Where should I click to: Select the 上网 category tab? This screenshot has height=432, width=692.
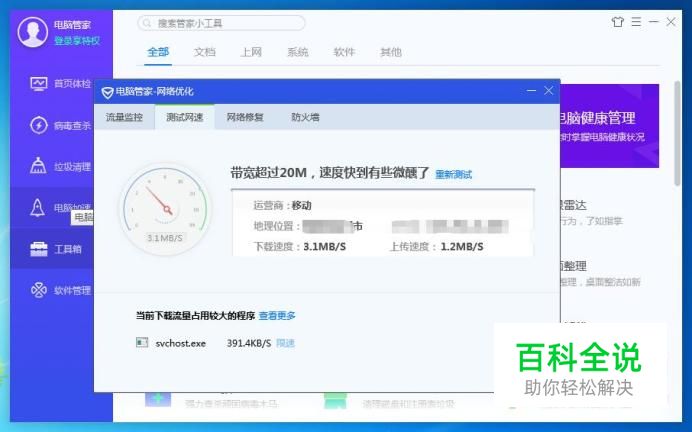click(251, 52)
